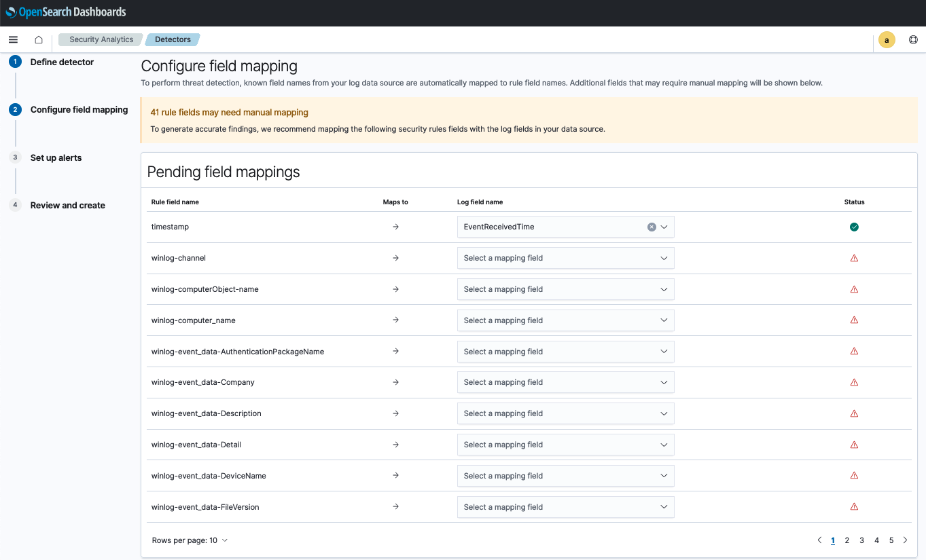The width and height of the screenshot is (926, 560).
Task: Open mapping dropdown for winlog-channel
Action: (x=565, y=258)
